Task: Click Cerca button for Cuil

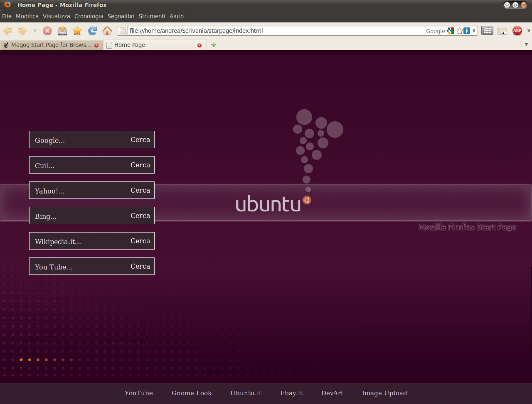Action: tap(140, 165)
